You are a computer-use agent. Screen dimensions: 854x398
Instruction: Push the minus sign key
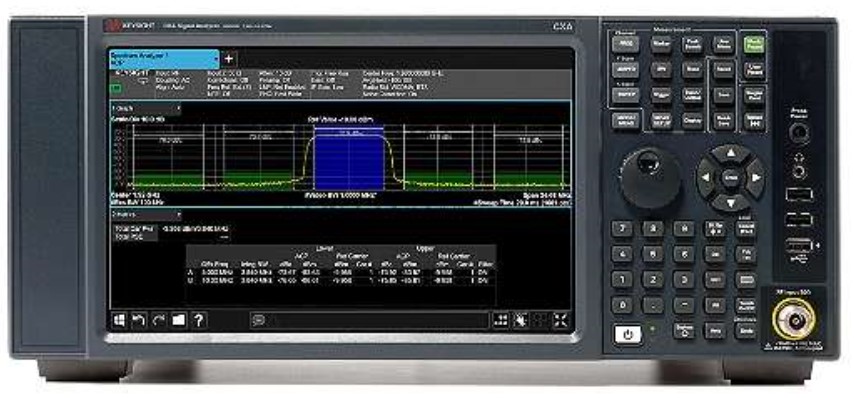(x=684, y=305)
